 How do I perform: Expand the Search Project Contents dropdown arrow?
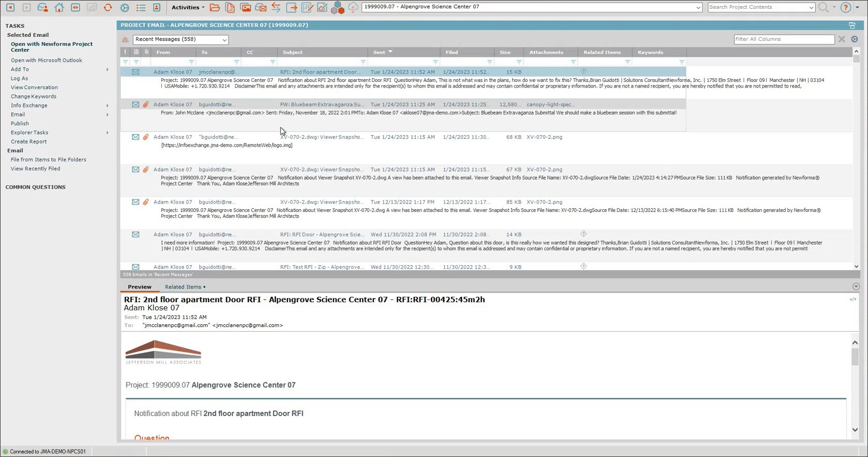point(811,7)
